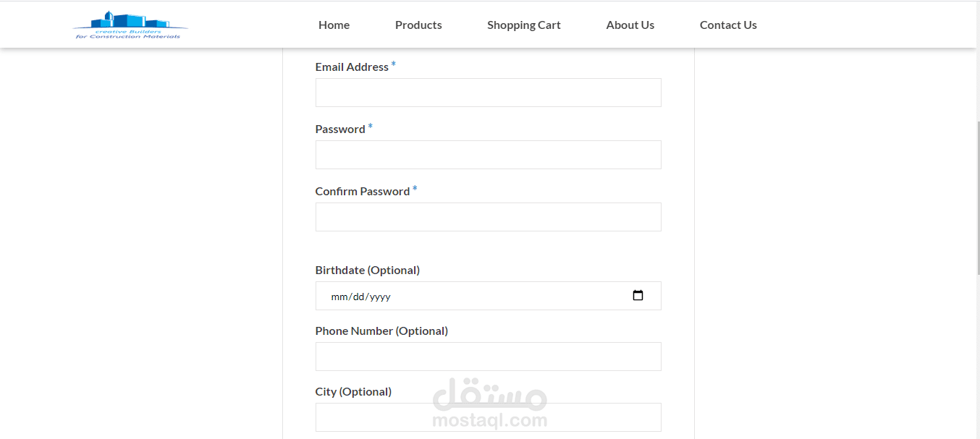This screenshot has height=439, width=980.
Task: Select the Confirm Password input box
Action: click(488, 217)
